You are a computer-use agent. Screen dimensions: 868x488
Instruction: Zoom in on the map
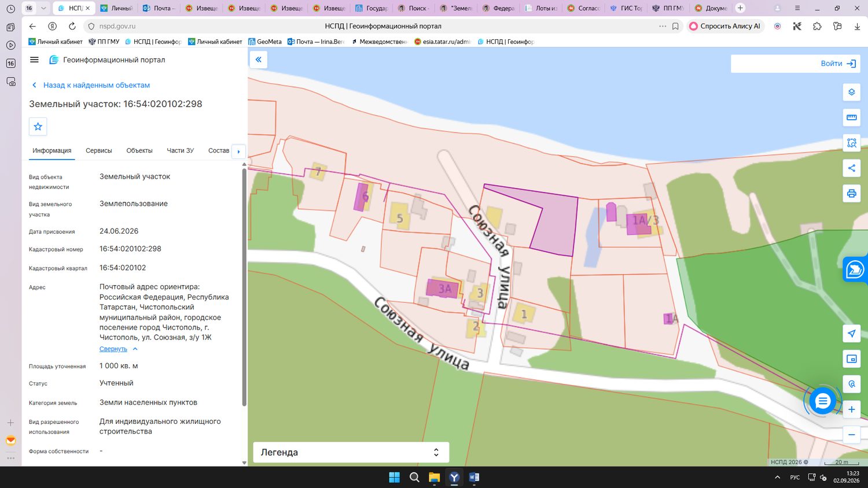coord(851,409)
